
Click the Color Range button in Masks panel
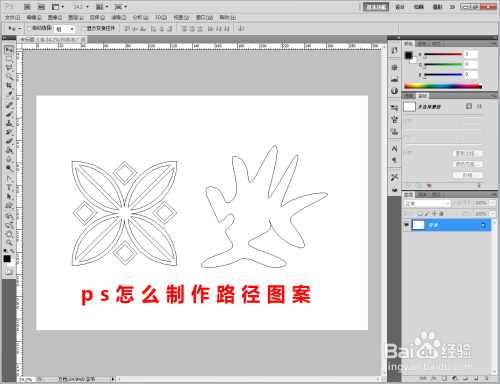pos(468,164)
